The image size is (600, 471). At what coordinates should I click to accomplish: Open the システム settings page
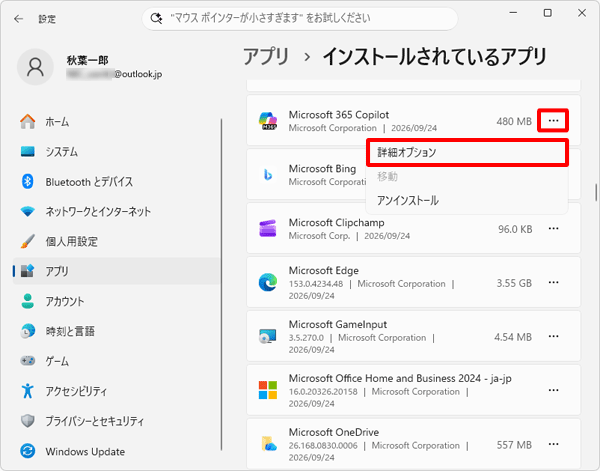(x=117, y=152)
